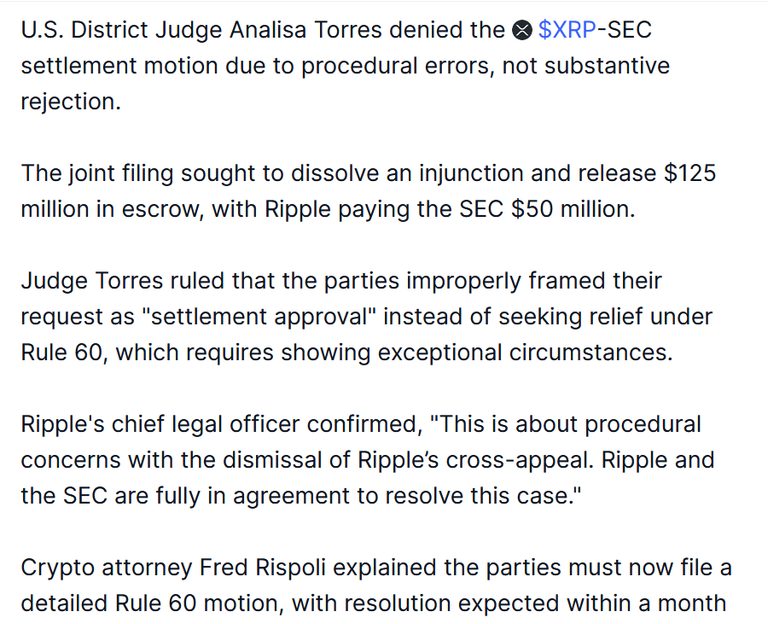The image size is (768, 624).
Task: Open the $XRP cashtag link
Action: (x=567, y=30)
